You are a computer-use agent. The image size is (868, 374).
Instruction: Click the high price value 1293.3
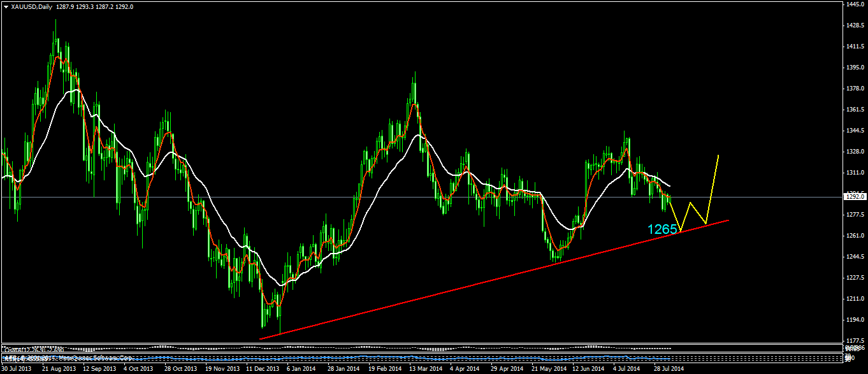click(85, 6)
